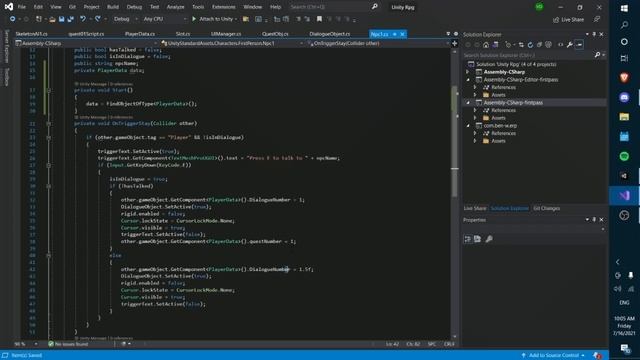The height and width of the screenshot is (360, 640).
Task: Toggle auto-hide pin on Solution Explorer
Action: pos(594,34)
